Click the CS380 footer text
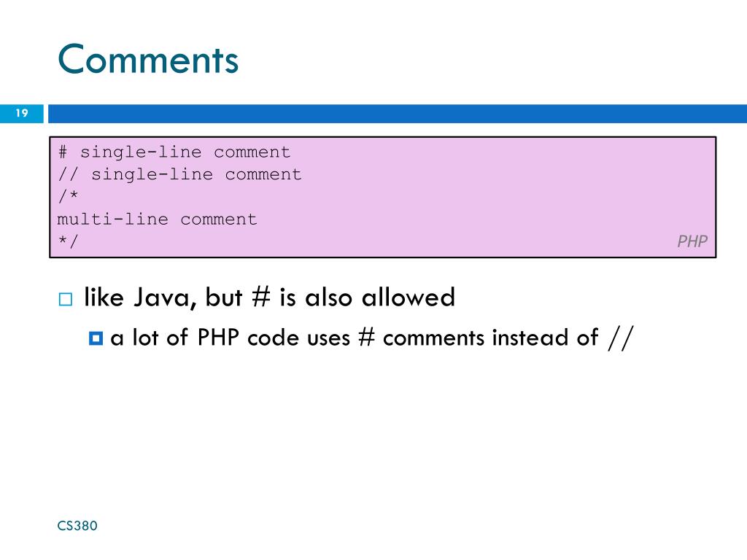Screen dimensions: 747x560 click(x=77, y=526)
